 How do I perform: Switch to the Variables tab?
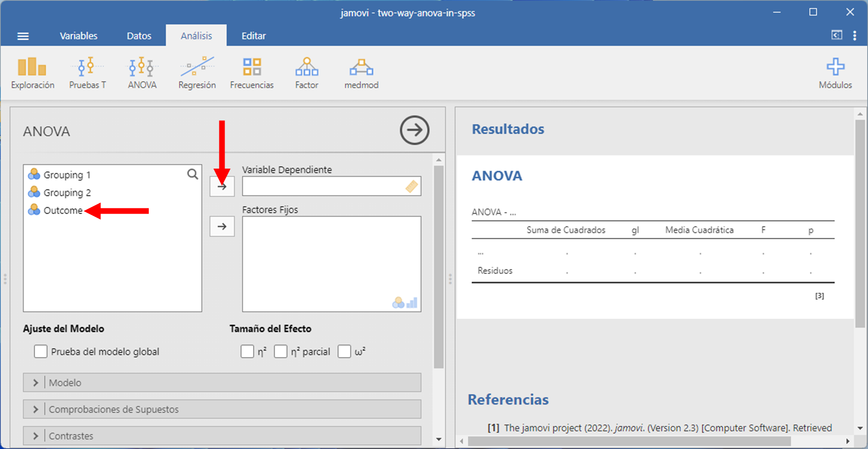coord(79,36)
